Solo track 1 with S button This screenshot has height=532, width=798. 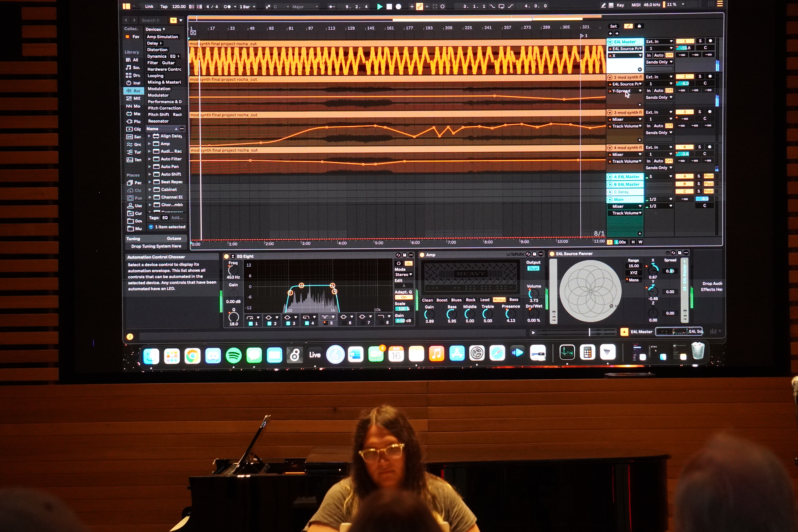[700, 41]
